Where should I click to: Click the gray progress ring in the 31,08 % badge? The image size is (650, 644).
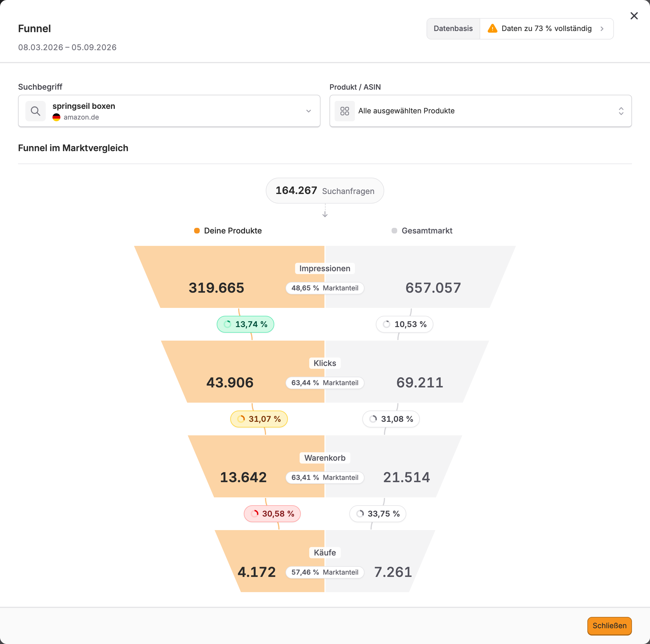(373, 419)
